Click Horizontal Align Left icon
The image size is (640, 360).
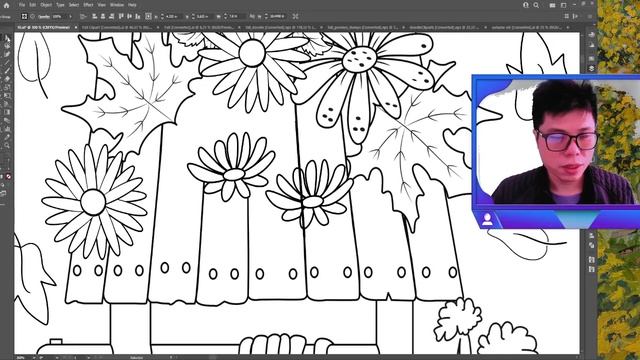pos(94,16)
